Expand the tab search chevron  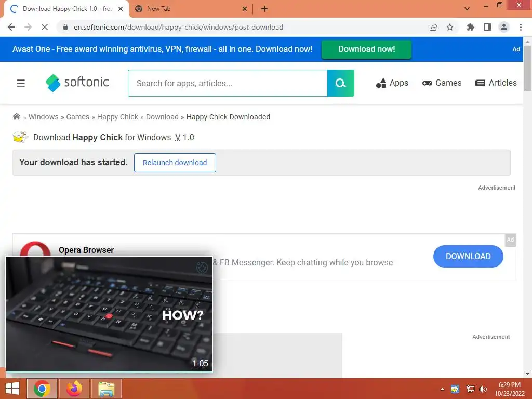click(x=467, y=9)
